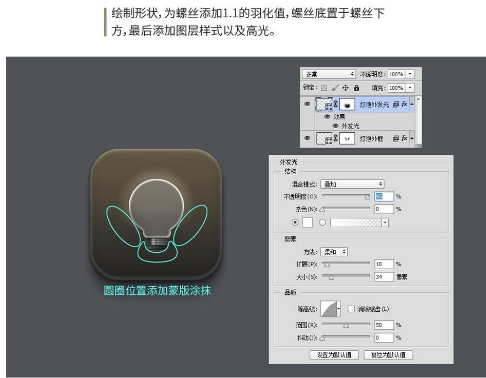The width and height of the screenshot is (486, 378).
Task: Click spread value field showing 10
Action: (x=384, y=264)
